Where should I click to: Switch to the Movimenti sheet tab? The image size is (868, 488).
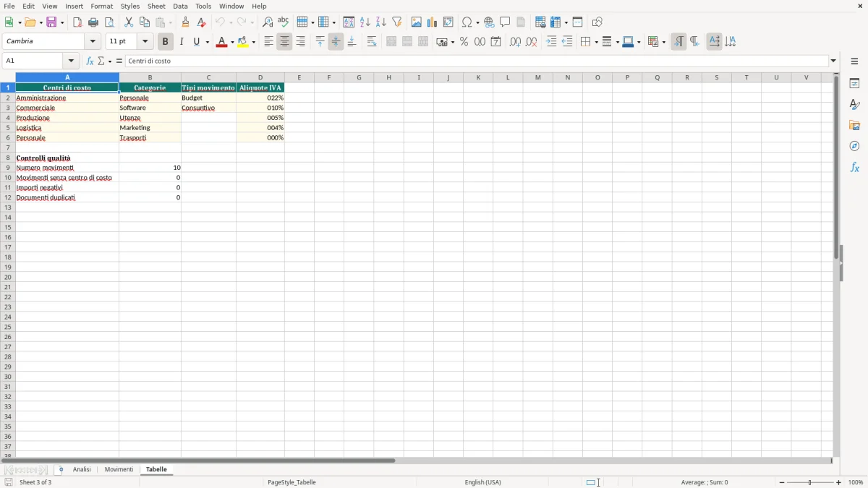click(119, 469)
